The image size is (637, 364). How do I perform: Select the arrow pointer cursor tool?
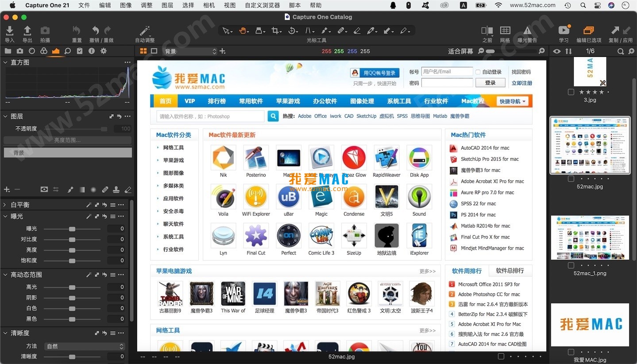(x=227, y=31)
